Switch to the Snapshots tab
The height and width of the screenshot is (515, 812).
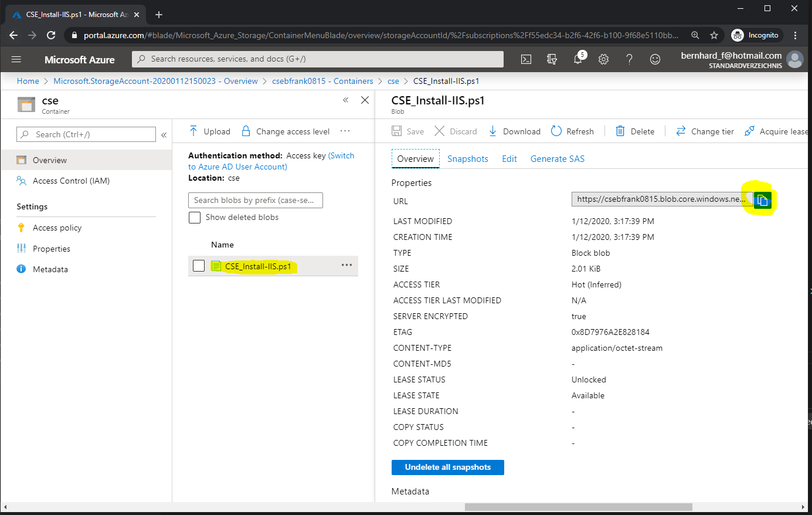(467, 158)
